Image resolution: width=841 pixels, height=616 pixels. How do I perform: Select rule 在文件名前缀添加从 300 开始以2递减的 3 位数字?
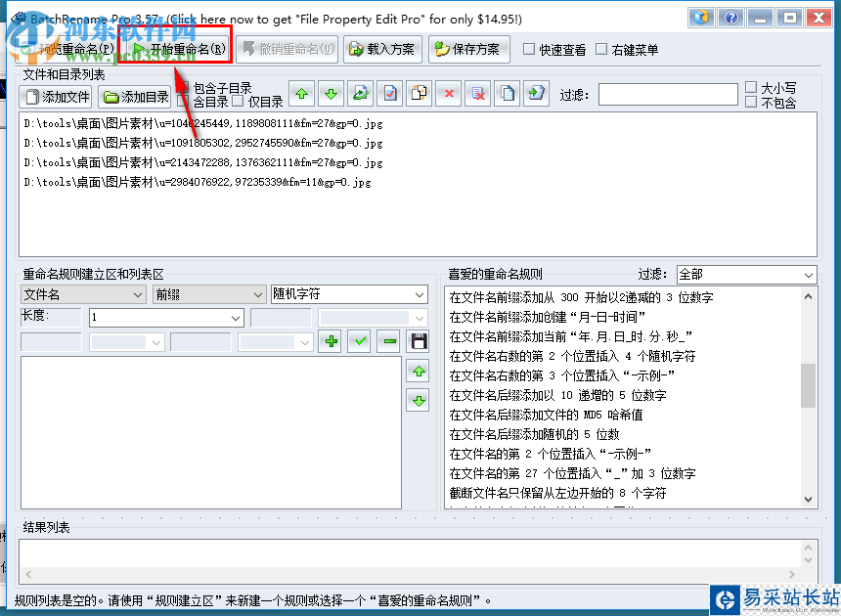pyautogui.click(x=582, y=297)
